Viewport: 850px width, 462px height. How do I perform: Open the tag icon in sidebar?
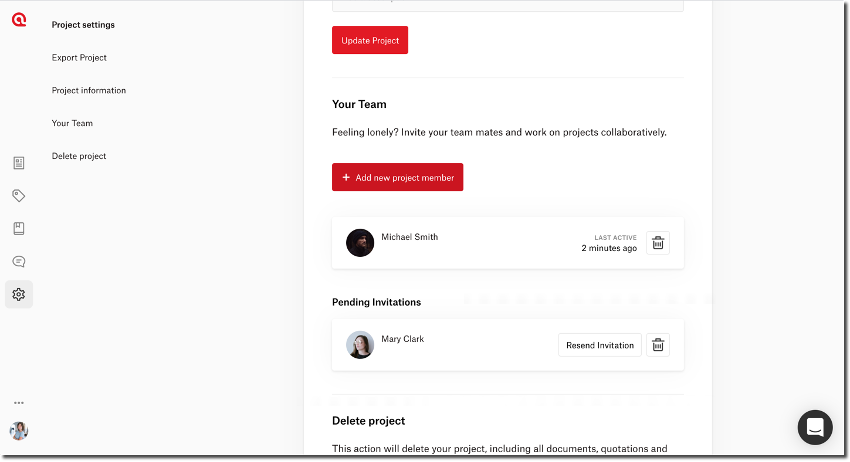click(x=19, y=196)
